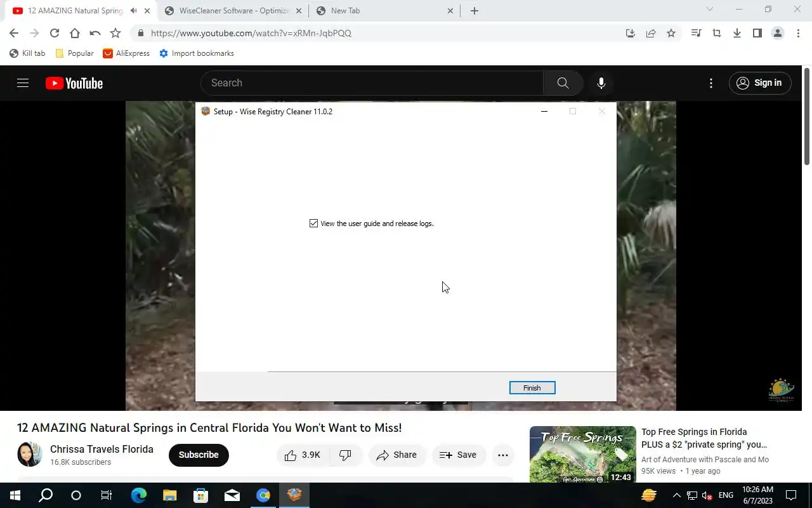Open the media control icon in toolbar
The image size is (812, 508).
coord(697,33)
